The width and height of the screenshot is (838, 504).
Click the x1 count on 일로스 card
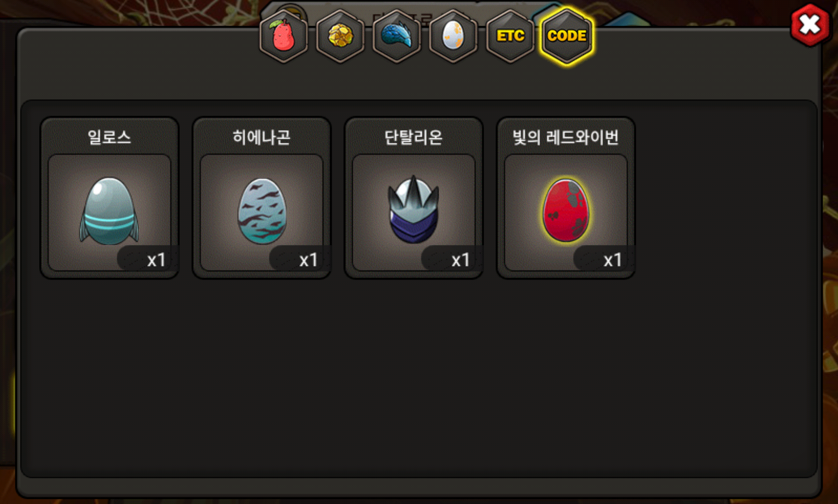(x=156, y=260)
